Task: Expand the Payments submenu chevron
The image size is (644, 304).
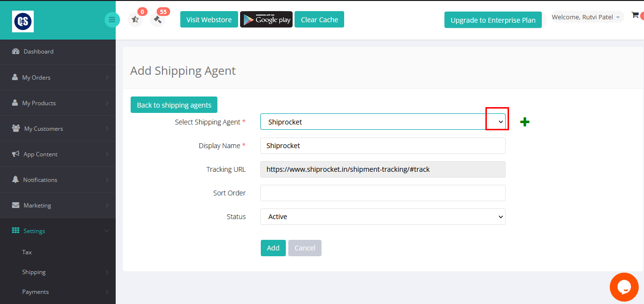Action: (x=107, y=292)
